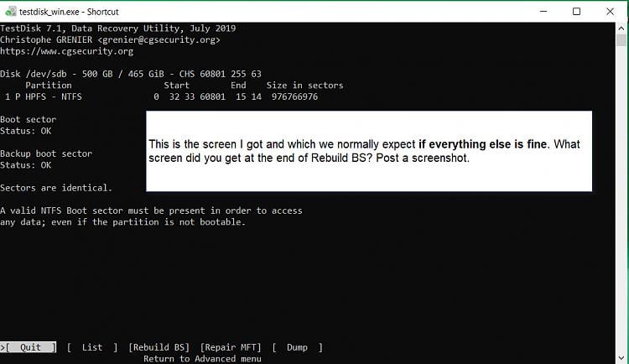Click the https://www.cgsecurity.org URL
The width and height of the screenshot is (629, 364).
[x=66, y=51]
